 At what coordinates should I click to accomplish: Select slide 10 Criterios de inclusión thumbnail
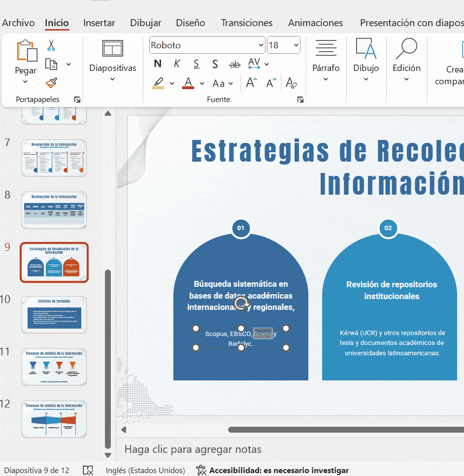tap(54, 315)
